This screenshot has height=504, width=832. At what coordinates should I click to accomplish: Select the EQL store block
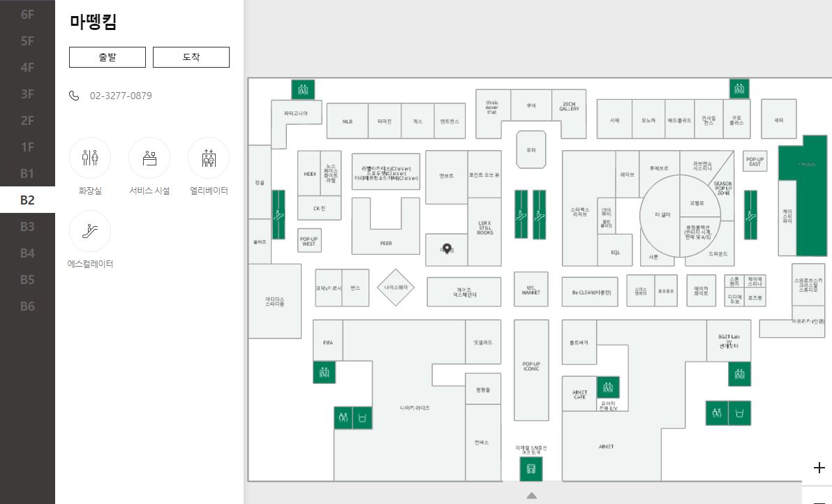(615, 251)
